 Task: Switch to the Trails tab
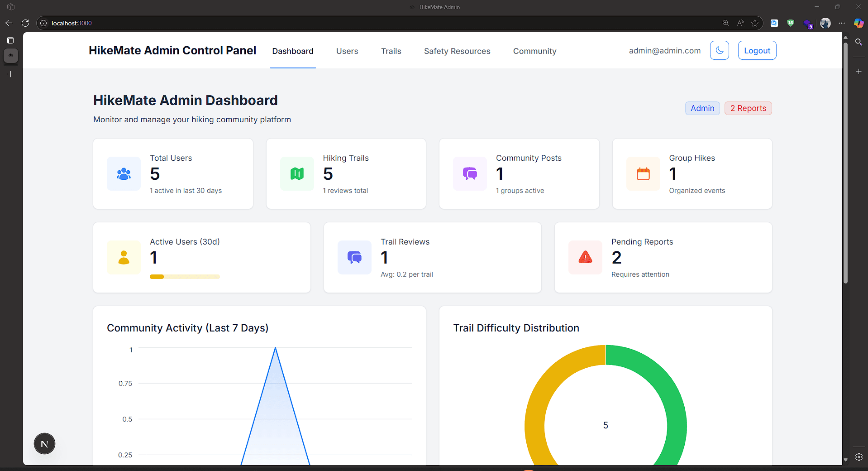tap(391, 51)
